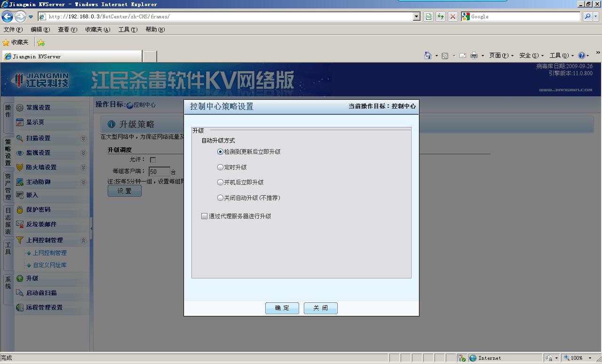Click inside the Google search box

[x=525, y=16]
